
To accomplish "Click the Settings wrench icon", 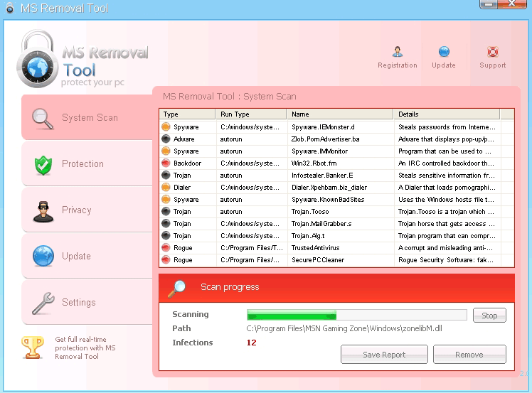I will click(43, 303).
